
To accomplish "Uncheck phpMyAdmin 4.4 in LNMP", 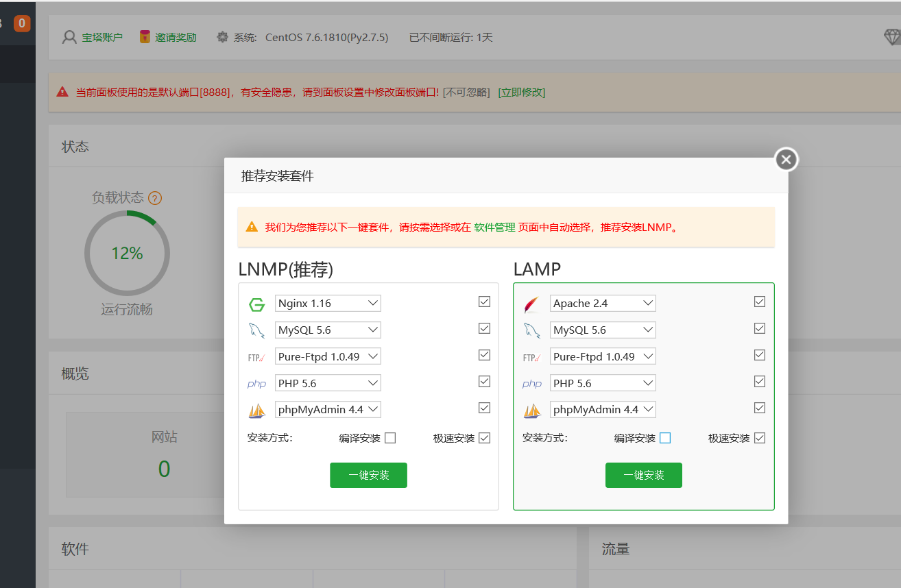I will [484, 408].
